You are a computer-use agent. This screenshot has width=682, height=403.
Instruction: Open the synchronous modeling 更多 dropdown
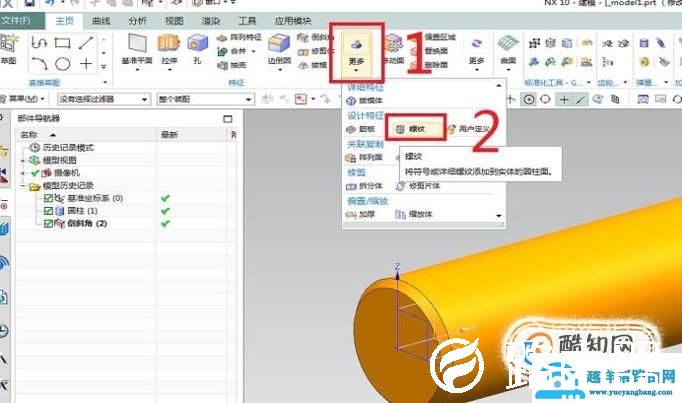point(477,51)
